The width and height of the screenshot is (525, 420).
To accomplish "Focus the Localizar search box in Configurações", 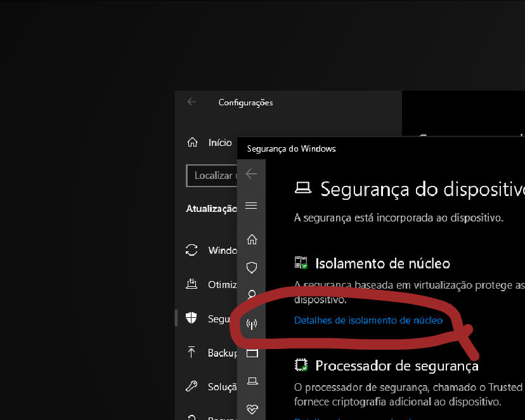I will 211,176.
